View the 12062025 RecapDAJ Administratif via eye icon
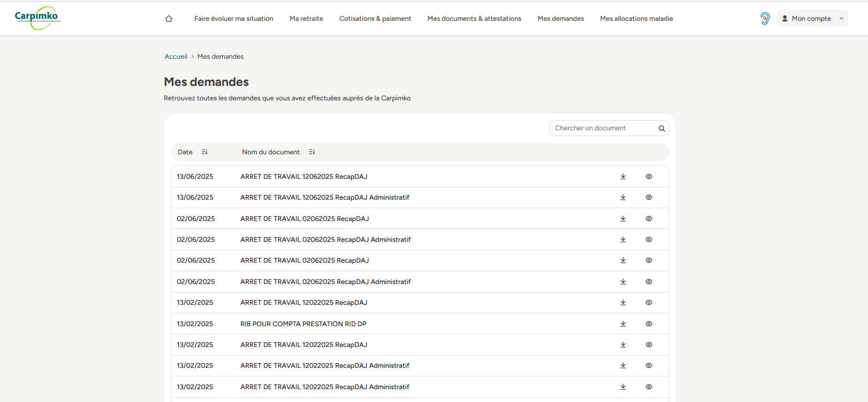The width and height of the screenshot is (868, 402). tap(648, 198)
